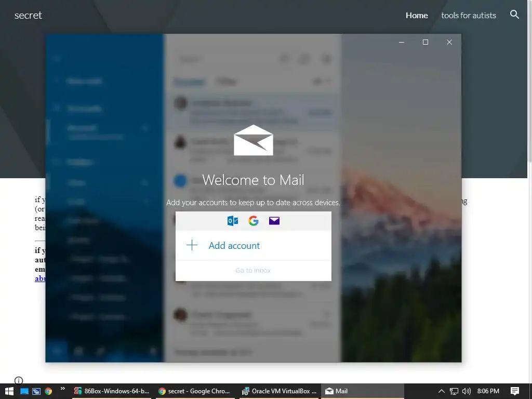Click Add account in Mail welcome
Viewport: 532px width, 399px height.
(x=253, y=245)
